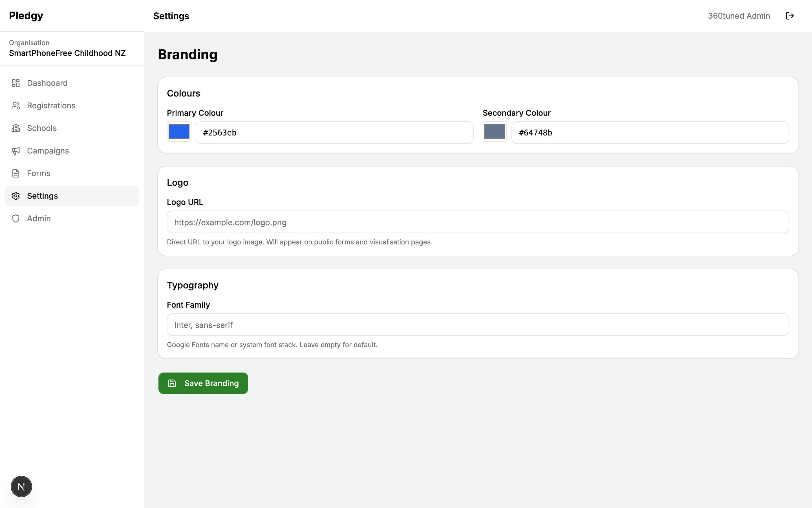Click the logout icon in header

tap(790, 16)
